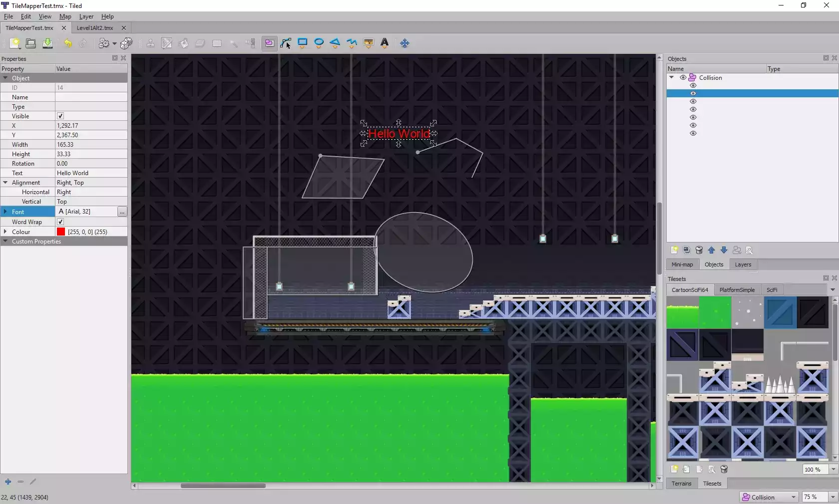Viewport: 839px width, 504px height.
Task: Open the command gear button
Action: [104, 43]
